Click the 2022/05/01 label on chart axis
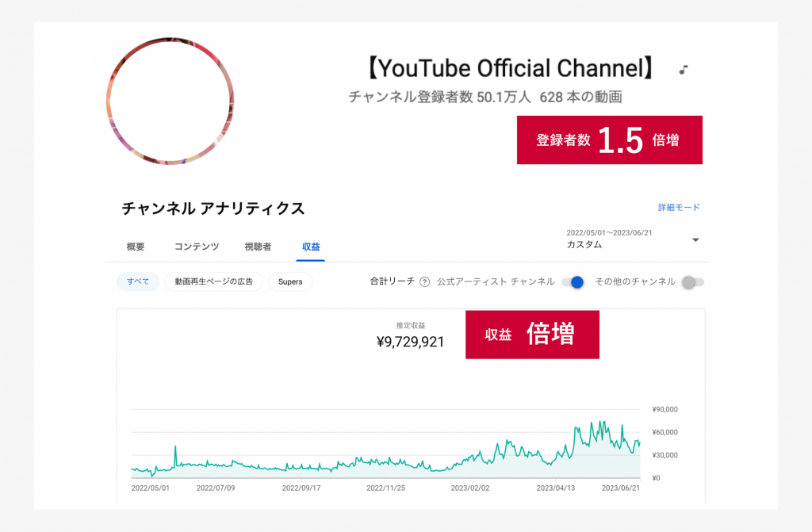This screenshot has width=812, height=532. point(150,488)
